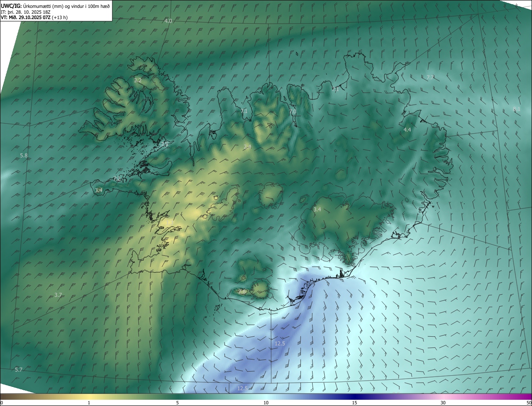Click the upper '12.5' value south of the coast
The height and width of the screenshot is (406, 532).
pyautogui.click(x=280, y=344)
